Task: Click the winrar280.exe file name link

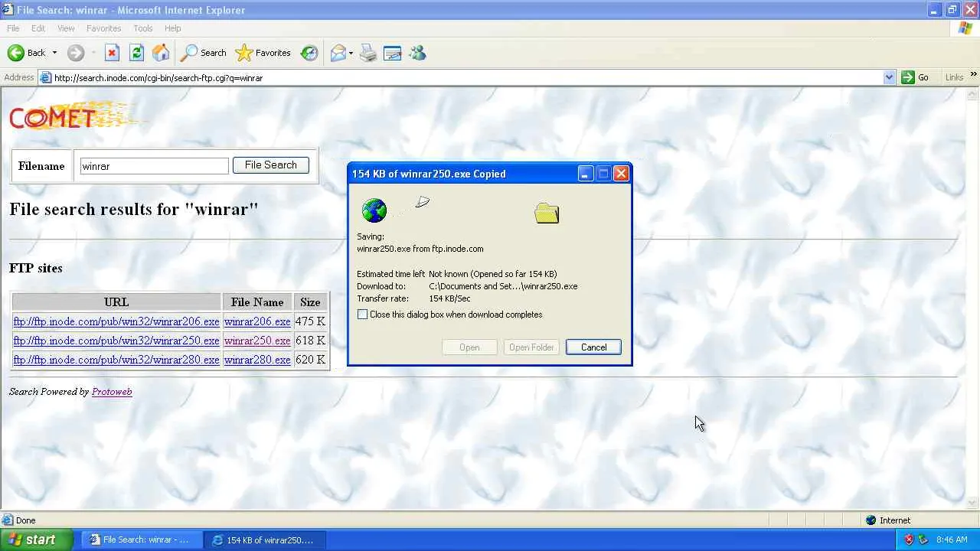Action: pyautogui.click(x=257, y=360)
